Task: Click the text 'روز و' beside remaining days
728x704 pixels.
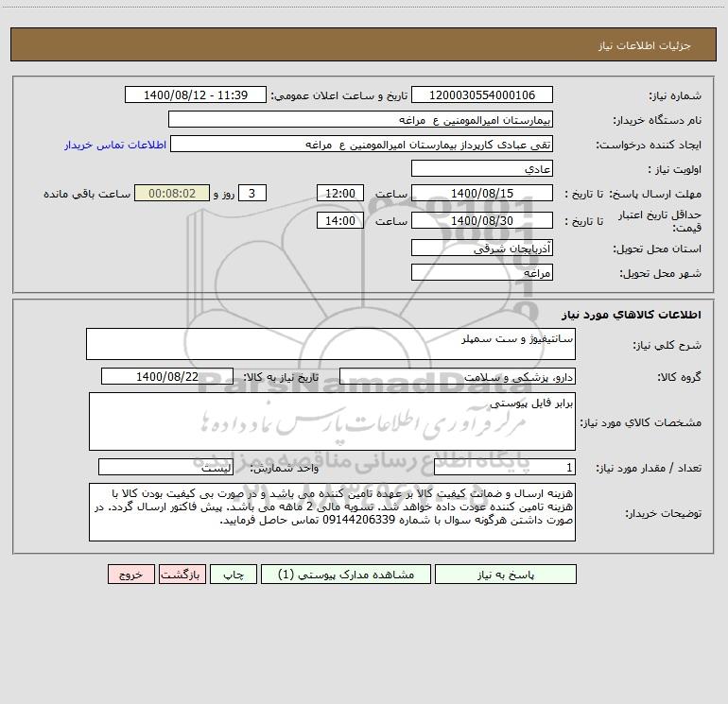Action: click(x=224, y=194)
